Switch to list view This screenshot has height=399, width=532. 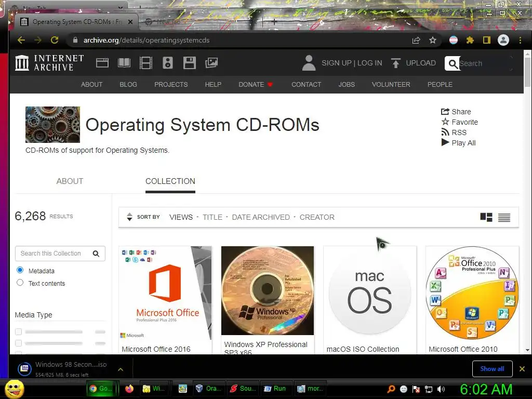click(x=504, y=218)
